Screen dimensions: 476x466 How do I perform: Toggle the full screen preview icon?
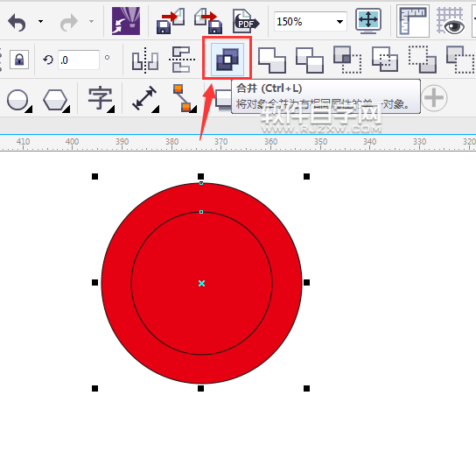(368, 21)
